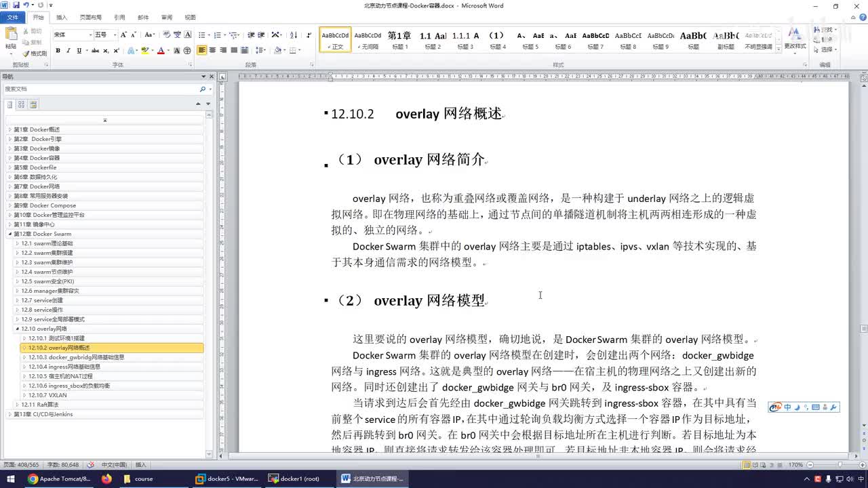868x488 pixels.
Task: Toggle show paragraph marks icon
Action: [309, 35]
